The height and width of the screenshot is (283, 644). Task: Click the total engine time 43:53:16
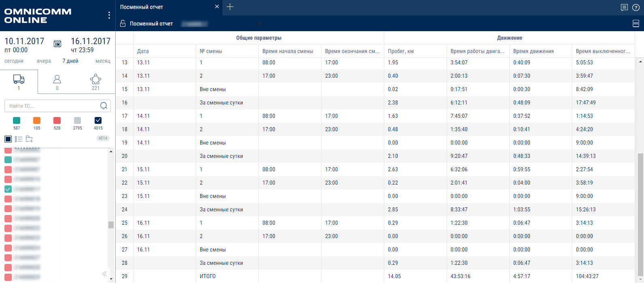pyautogui.click(x=460, y=276)
